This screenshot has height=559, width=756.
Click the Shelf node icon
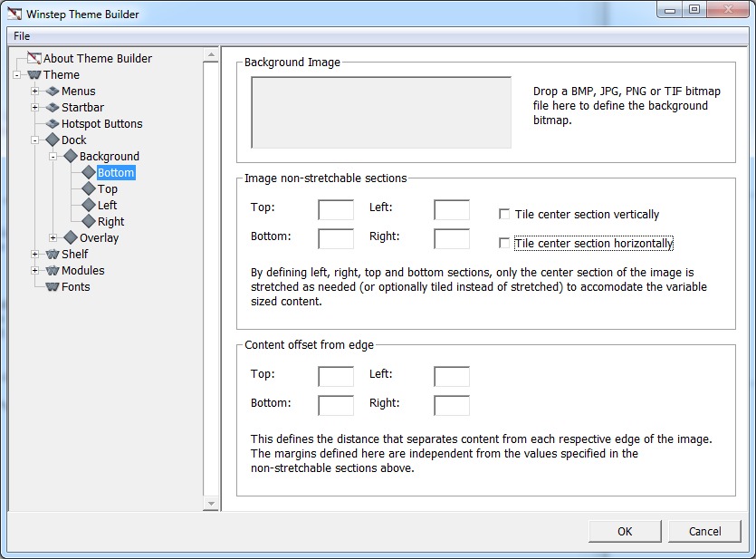pyautogui.click(x=53, y=255)
